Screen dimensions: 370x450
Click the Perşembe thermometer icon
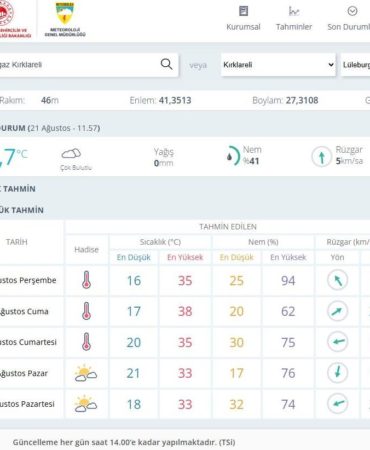tap(87, 280)
